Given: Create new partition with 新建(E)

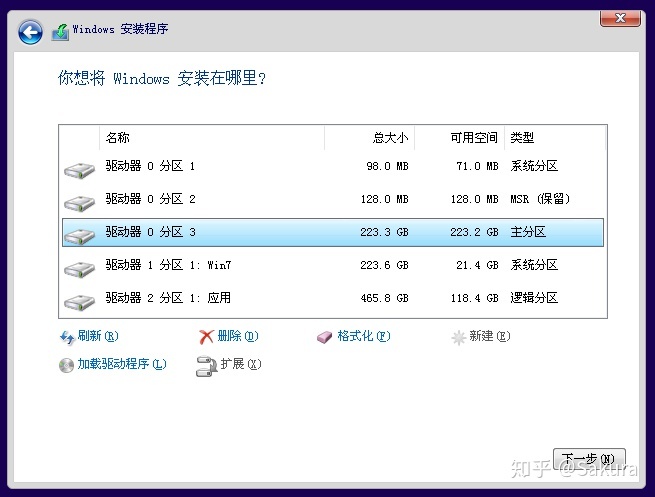Looking at the screenshot, I should click(x=490, y=336).
